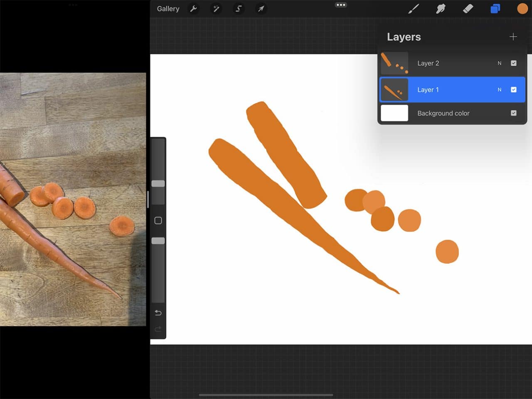Image resolution: width=532 pixels, height=399 pixels.
Task: Activate the Selection tool
Action: [x=239, y=9]
